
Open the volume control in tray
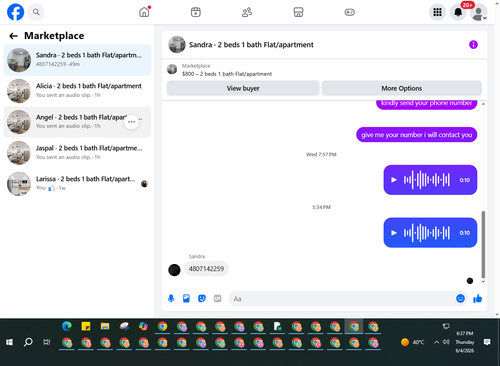pyautogui.click(x=446, y=342)
